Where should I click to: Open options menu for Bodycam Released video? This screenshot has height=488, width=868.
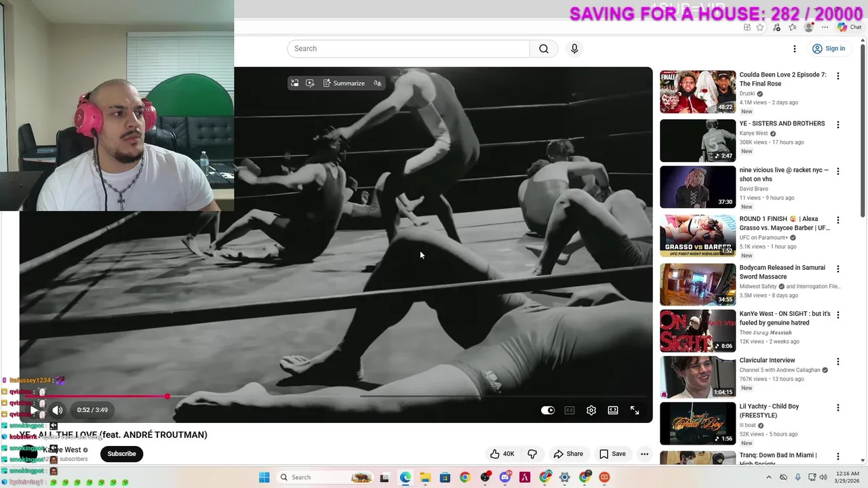pyautogui.click(x=838, y=269)
